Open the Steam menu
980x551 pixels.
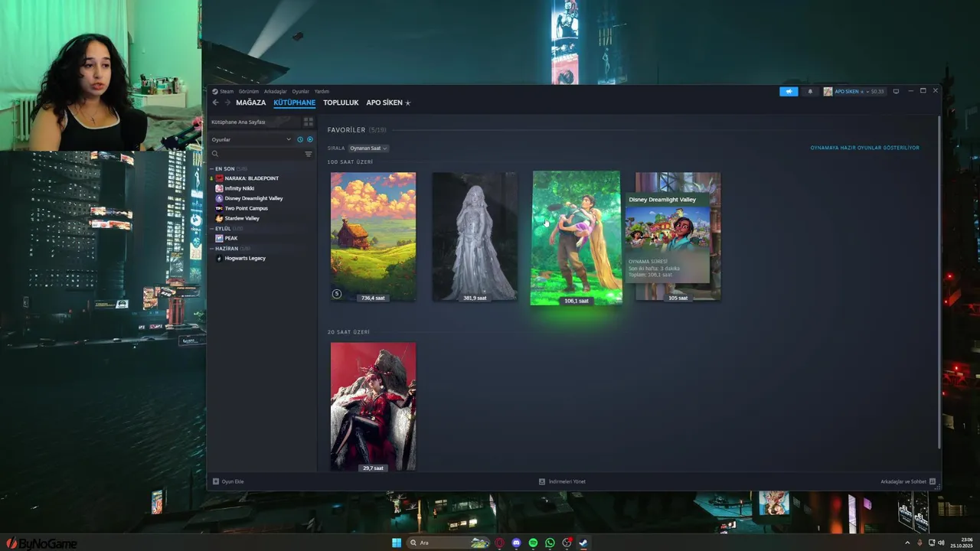point(227,91)
